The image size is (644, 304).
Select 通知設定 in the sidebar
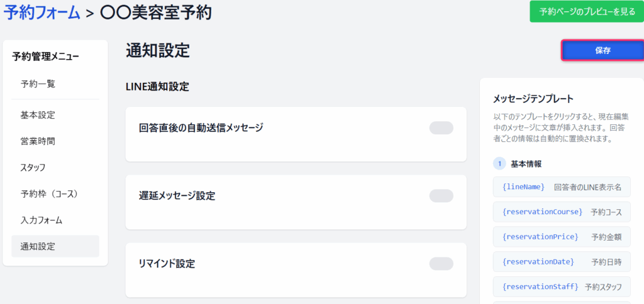click(x=38, y=247)
